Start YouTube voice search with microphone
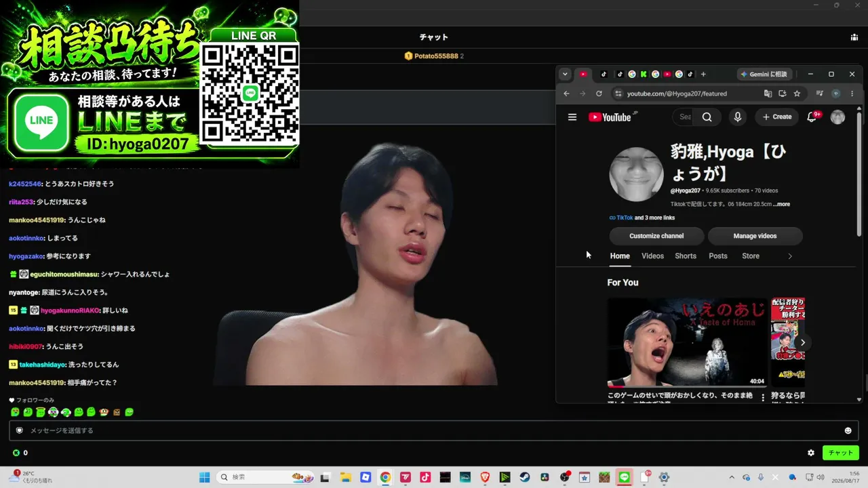The image size is (868, 488). pyautogui.click(x=738, y=117)
